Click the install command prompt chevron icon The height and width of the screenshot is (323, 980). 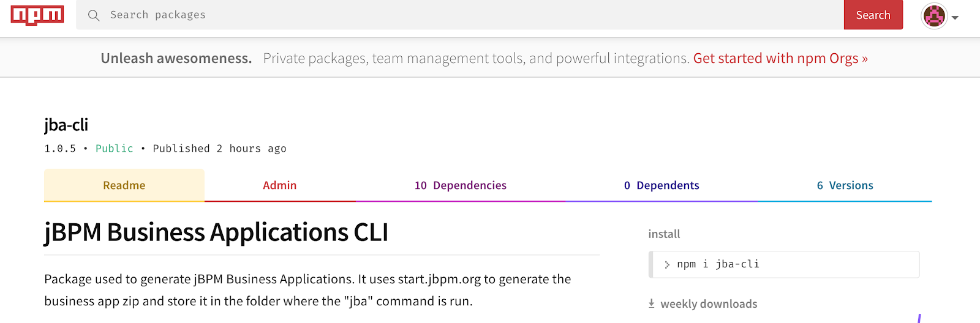coord(667,264)
